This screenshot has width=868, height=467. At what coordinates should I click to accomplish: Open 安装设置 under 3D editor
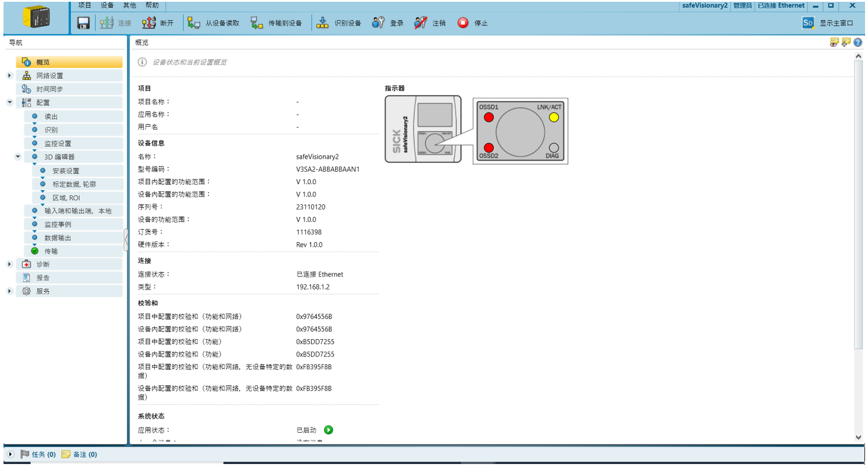[77, 171]
